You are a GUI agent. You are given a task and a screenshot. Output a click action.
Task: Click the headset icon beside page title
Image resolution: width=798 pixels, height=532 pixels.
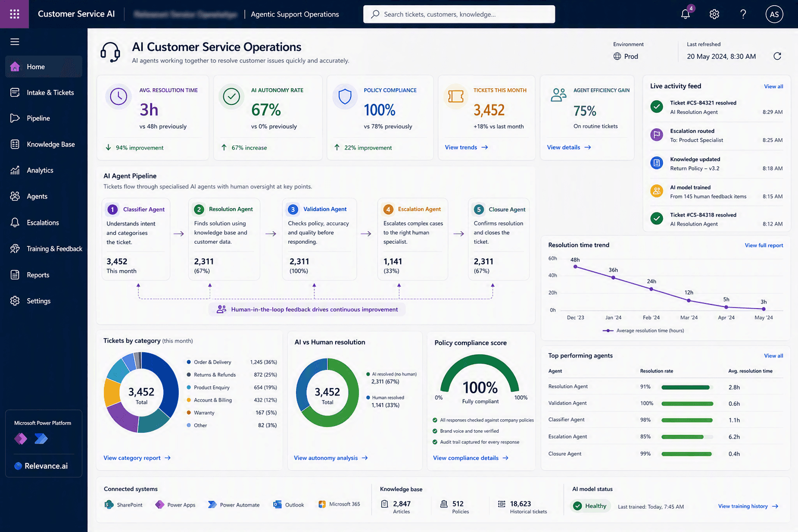click(110, 52)
